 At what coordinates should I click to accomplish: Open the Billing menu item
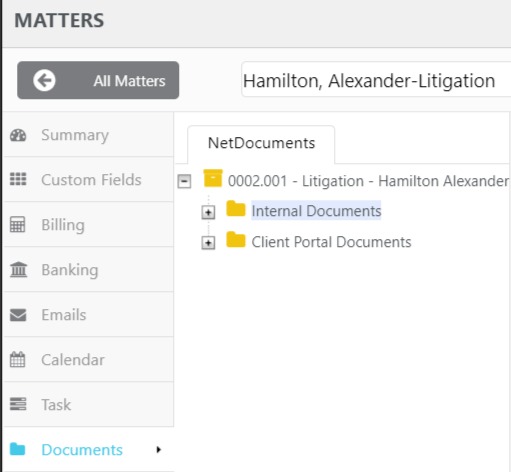pos(88,224)
